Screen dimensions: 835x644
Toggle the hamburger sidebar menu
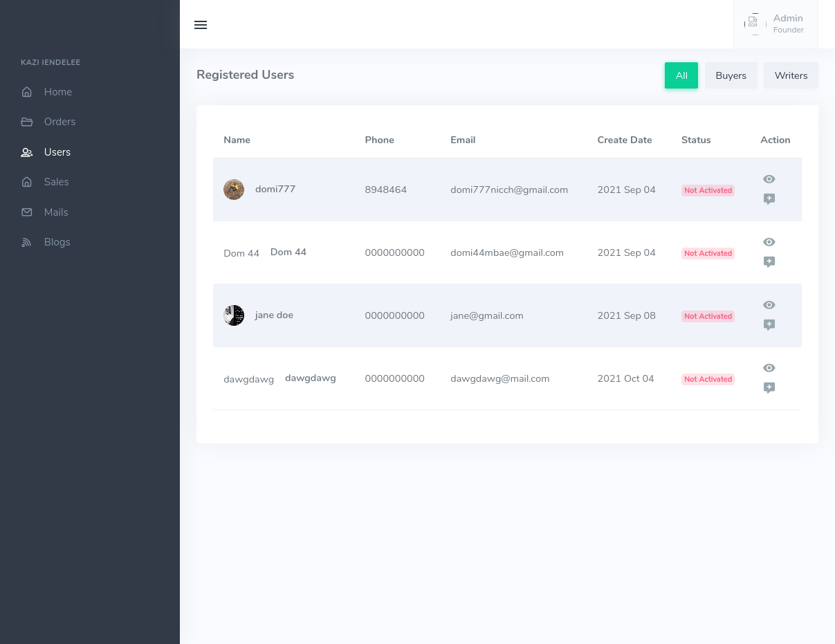pos(201,25)
